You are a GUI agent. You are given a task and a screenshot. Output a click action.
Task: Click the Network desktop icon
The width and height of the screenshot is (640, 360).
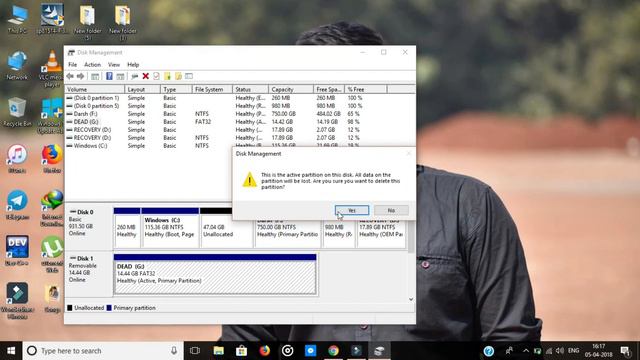(17, 65)
